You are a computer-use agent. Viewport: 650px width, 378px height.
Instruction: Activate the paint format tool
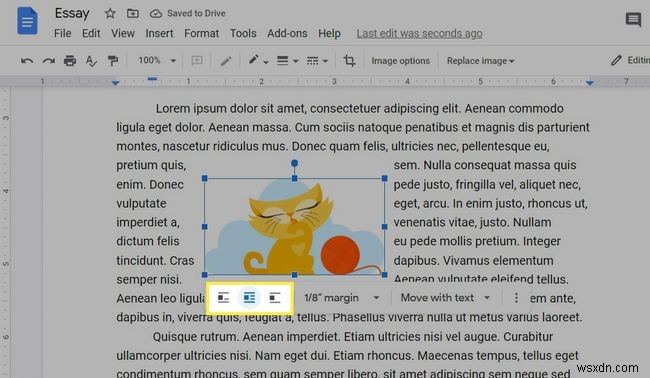pyautogui.click(x=112, y=61)
